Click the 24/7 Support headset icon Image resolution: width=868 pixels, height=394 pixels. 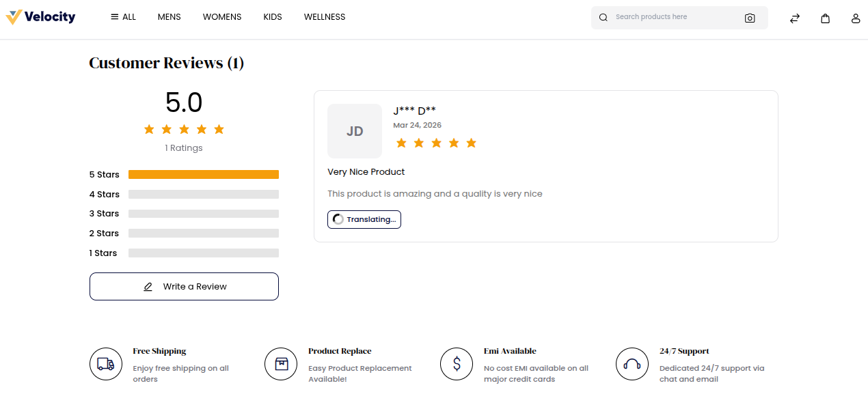(x=632, y=364)
